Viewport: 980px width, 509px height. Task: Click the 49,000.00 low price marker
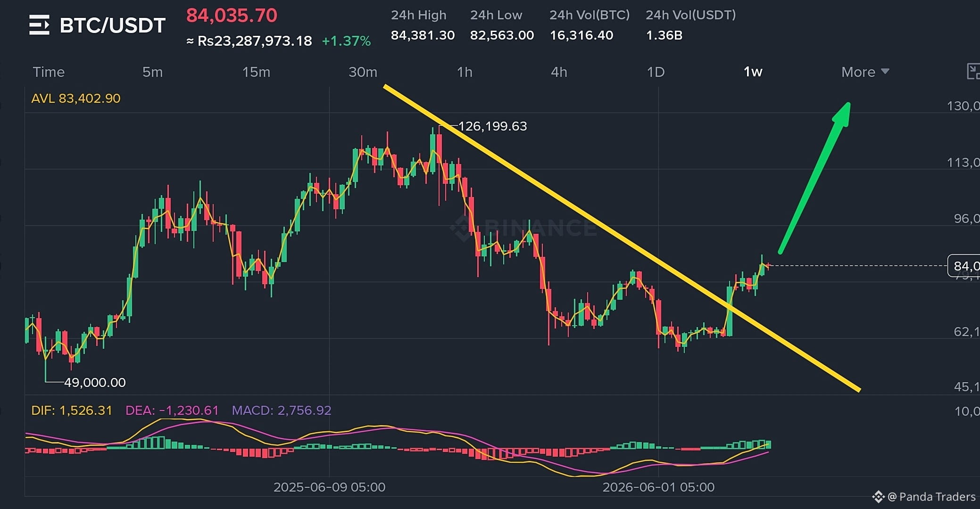(95, 382)
